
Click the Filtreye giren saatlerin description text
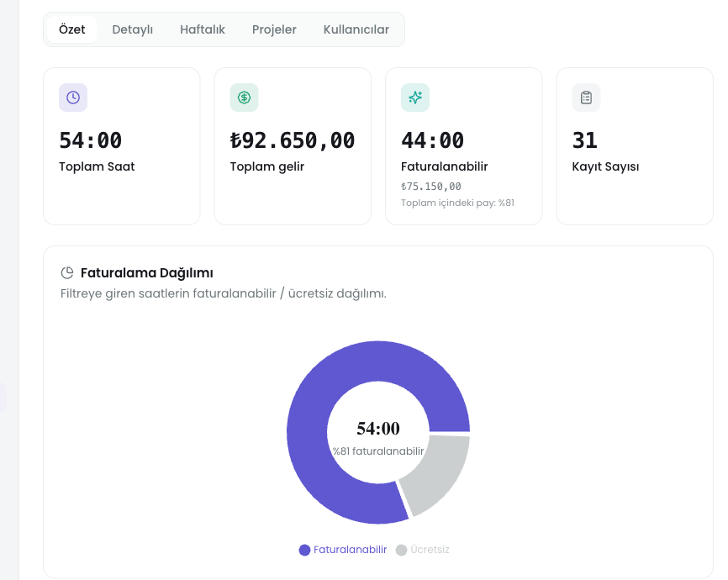(x=224, y=293)
